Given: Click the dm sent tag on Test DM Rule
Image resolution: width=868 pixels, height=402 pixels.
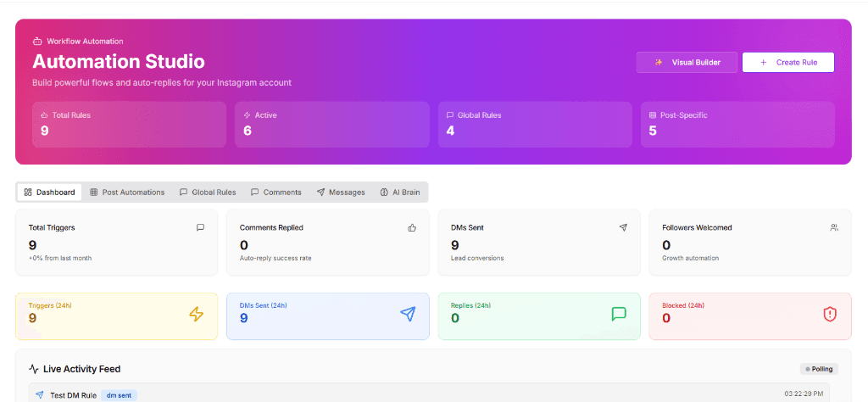Looking at the screenshot, I should pos(119,395).
